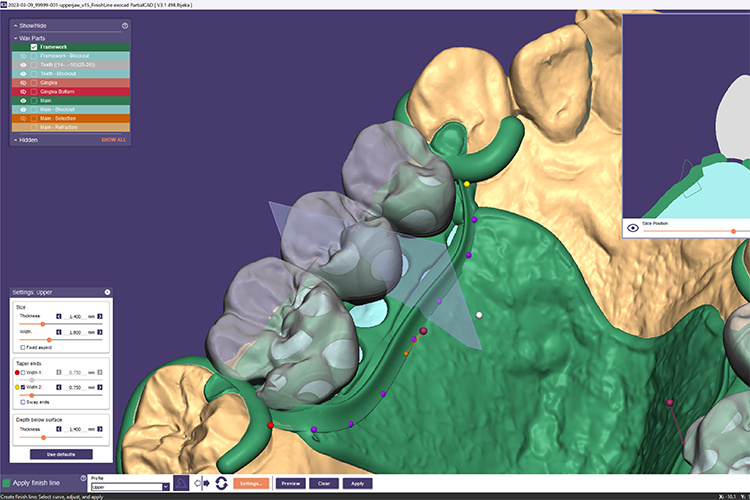The image size is (750, 500).
Task: Click the mirror/flip profile icon
Action: 201,483
